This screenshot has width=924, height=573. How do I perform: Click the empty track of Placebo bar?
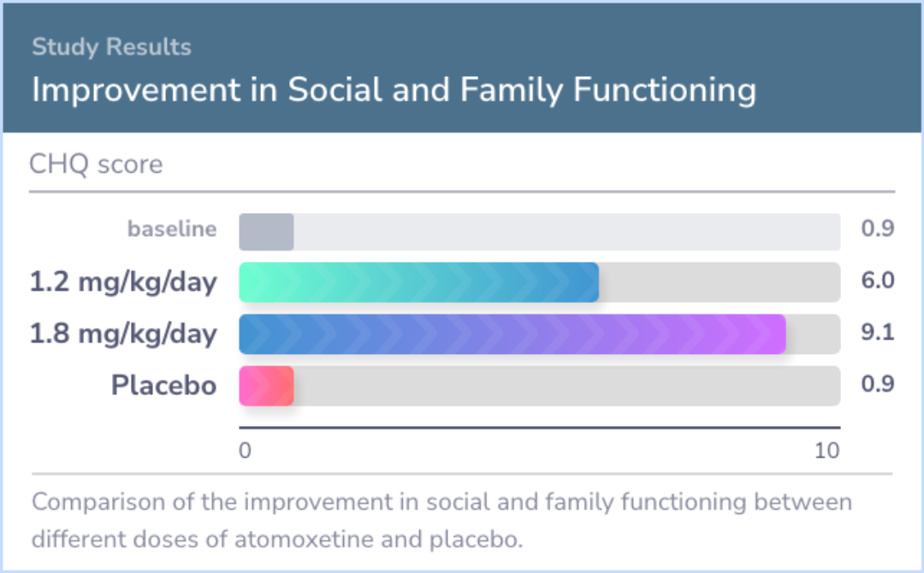[567, 386]
